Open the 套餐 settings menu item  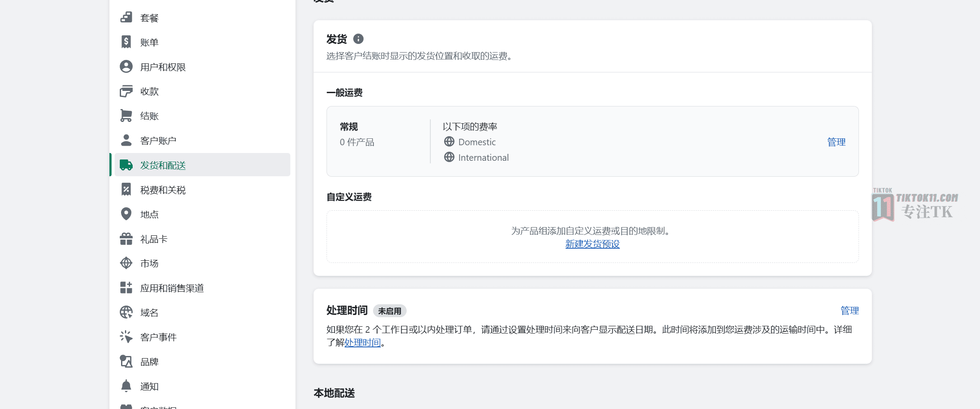coord(202,18)
